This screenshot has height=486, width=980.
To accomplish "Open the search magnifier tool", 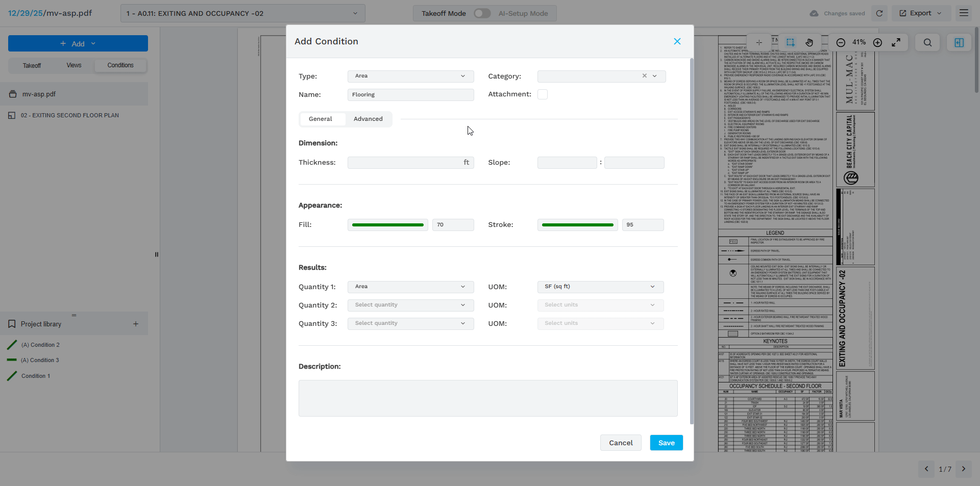I will pos(927,43).
